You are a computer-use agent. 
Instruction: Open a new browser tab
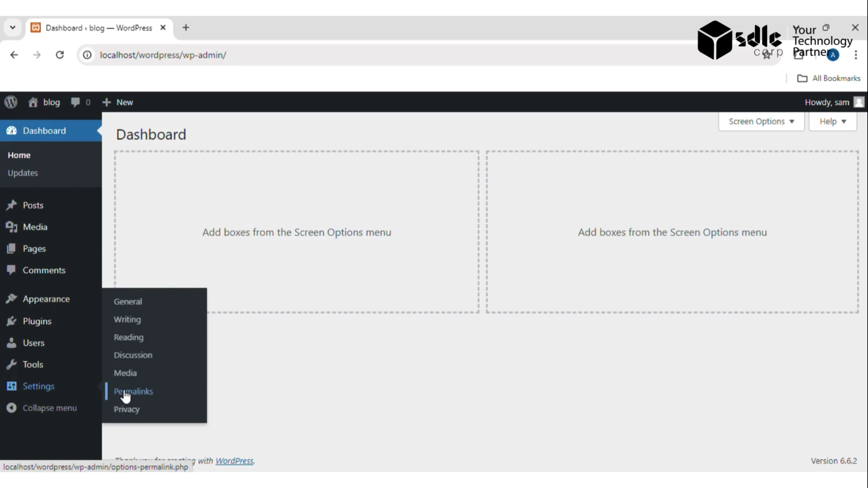point(186,28)
